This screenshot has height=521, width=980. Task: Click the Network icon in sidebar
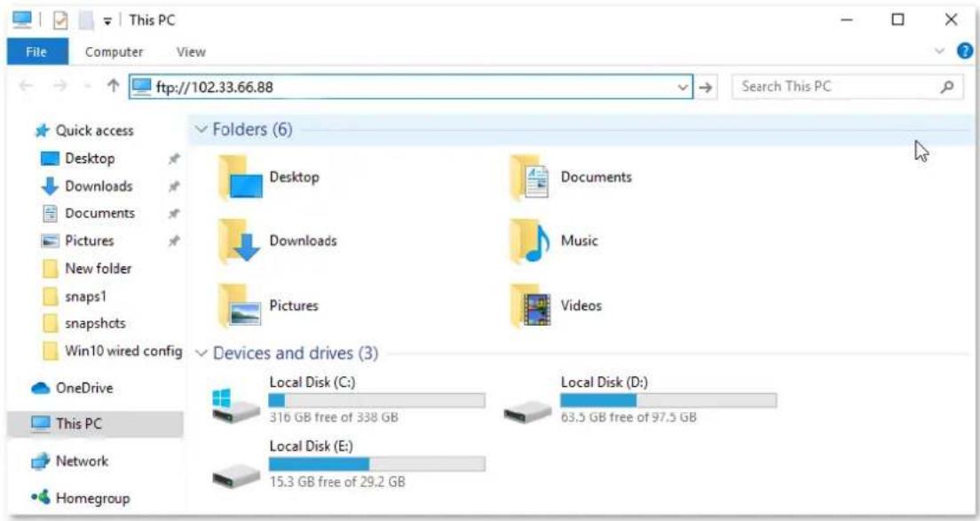(x=41, y=462)
